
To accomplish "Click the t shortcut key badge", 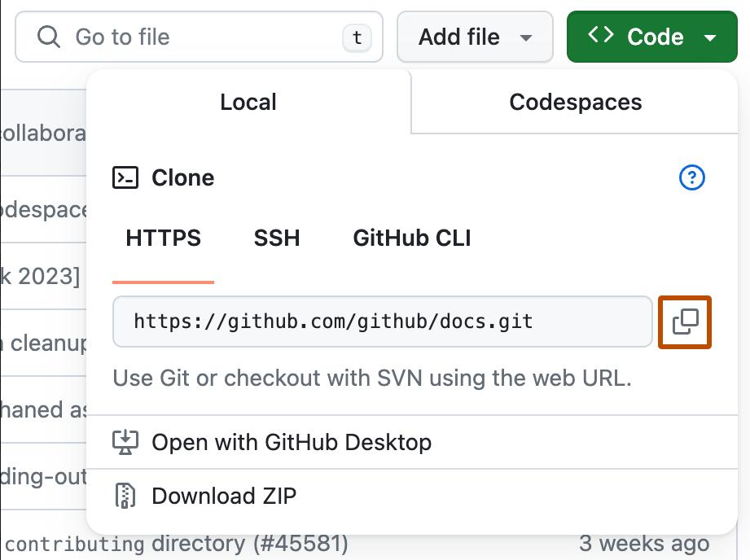I will click(357, 37).
